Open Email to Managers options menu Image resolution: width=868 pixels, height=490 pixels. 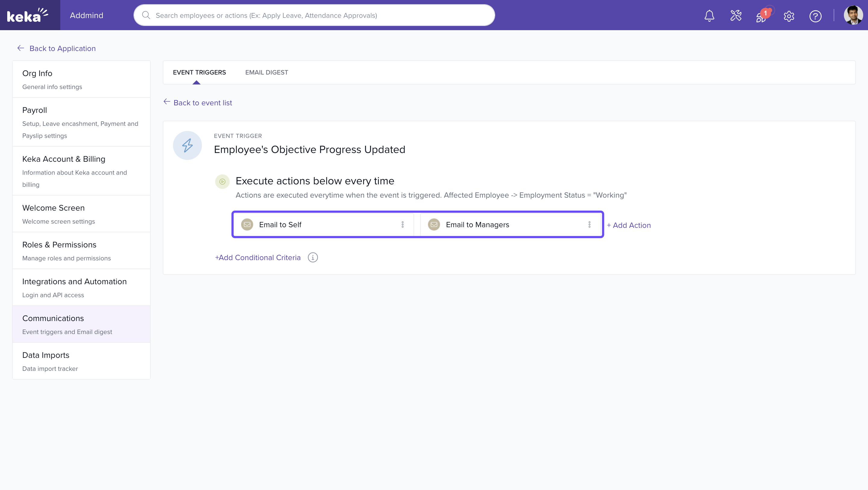point(589,224)
